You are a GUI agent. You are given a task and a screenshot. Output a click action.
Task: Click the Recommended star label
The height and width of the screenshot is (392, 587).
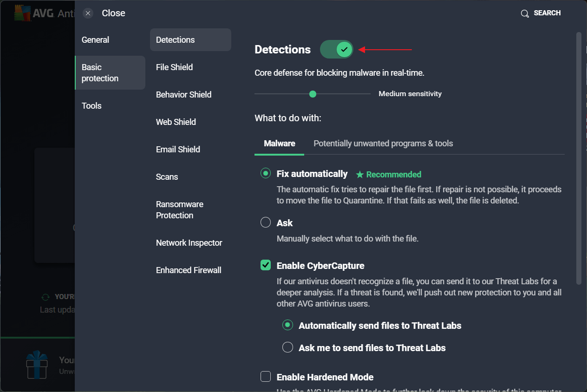point(389,175)
